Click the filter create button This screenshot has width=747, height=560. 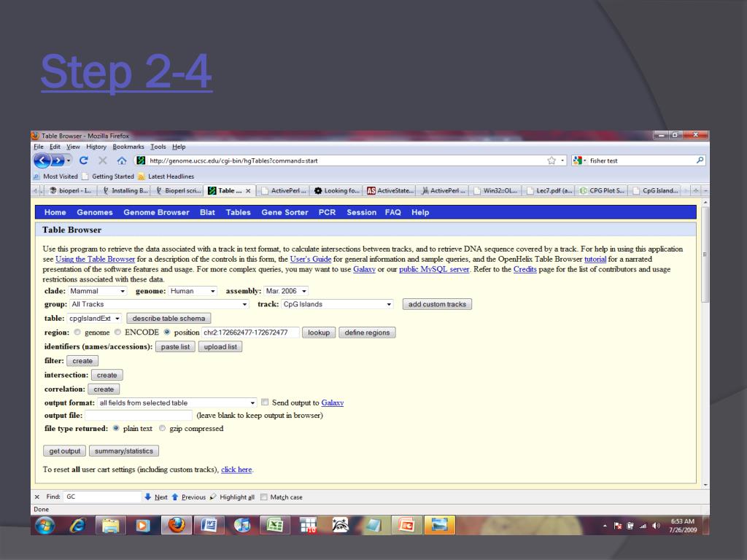82,361
